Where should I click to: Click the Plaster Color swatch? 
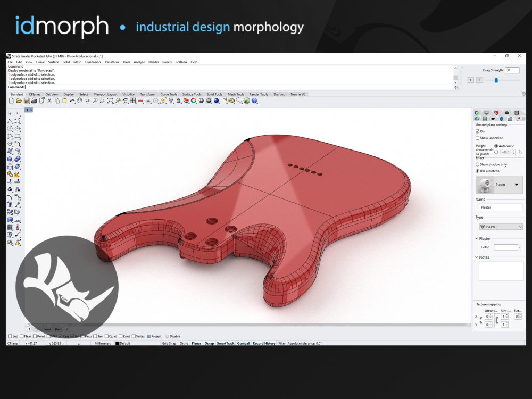tap(505, 247)
